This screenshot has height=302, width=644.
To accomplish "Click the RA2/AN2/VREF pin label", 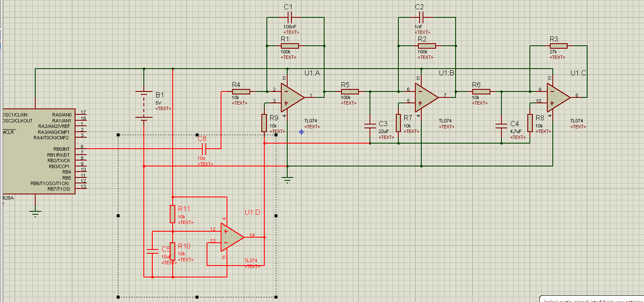I will click(x=54, y=126).
